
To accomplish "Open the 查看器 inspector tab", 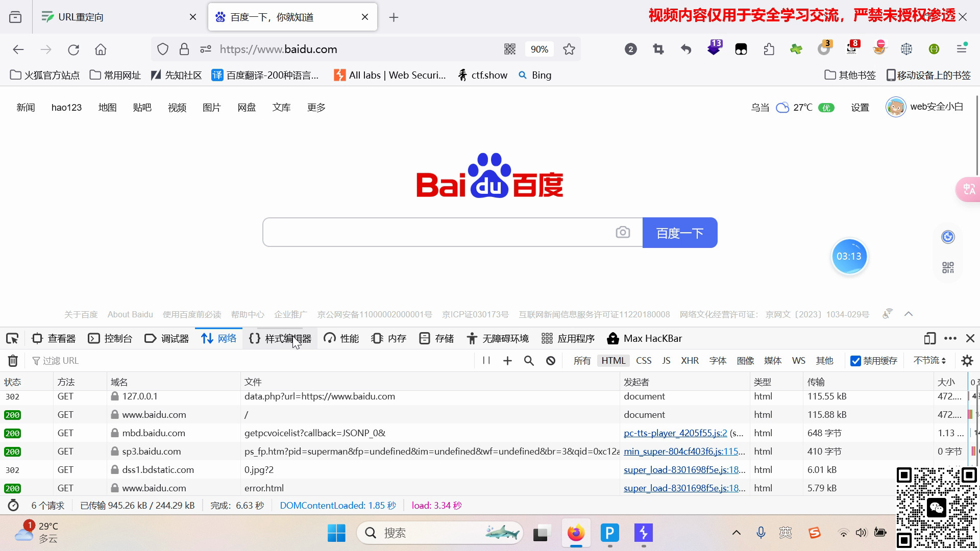I will (x=54, y=339).
